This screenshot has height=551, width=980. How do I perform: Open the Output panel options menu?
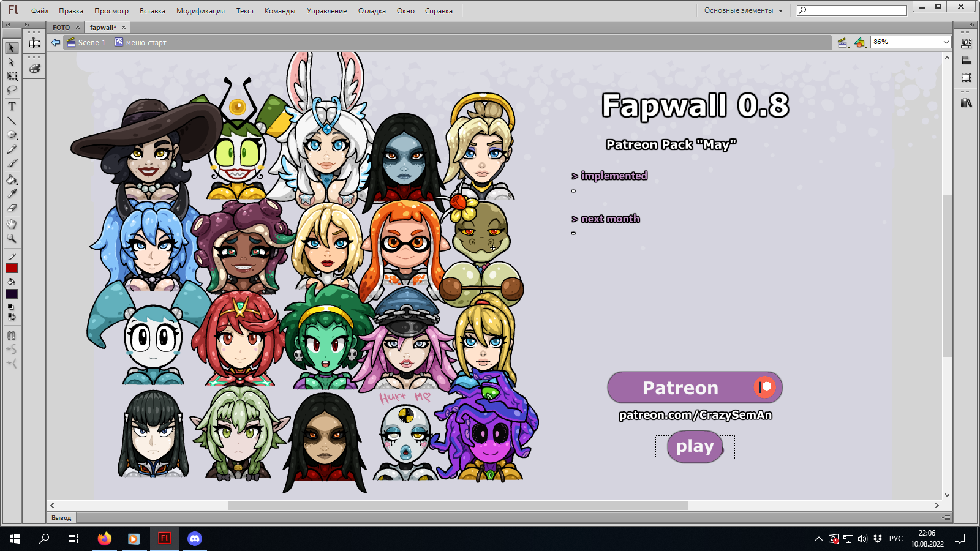coord(946,517)
